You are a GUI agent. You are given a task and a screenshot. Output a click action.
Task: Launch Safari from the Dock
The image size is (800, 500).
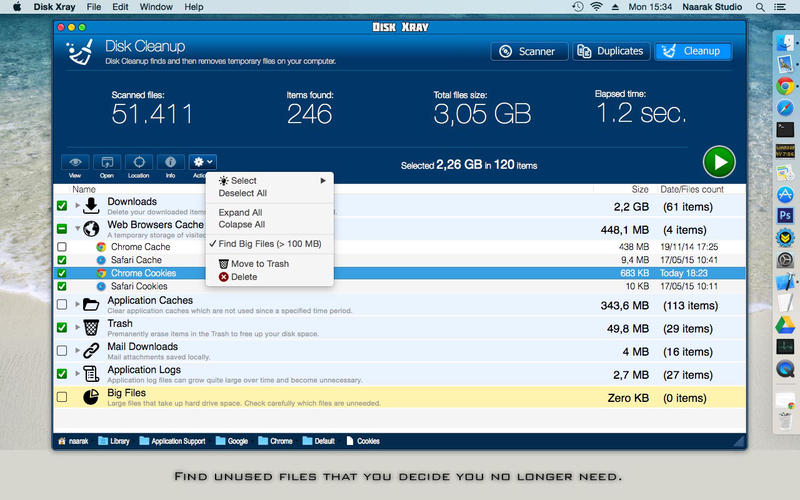tap(785, 108)
